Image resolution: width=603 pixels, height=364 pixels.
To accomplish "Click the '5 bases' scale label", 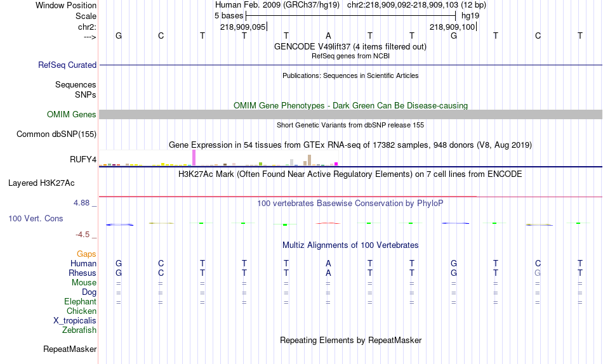I will (229, 16).
